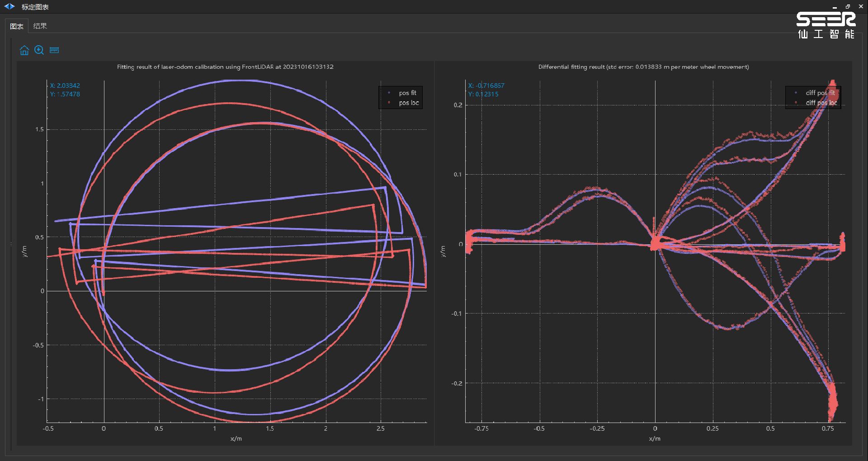The width and height of the screenshot is (868, 461).
Task: Close the calibration chart window
Action: tap(861, 7)
